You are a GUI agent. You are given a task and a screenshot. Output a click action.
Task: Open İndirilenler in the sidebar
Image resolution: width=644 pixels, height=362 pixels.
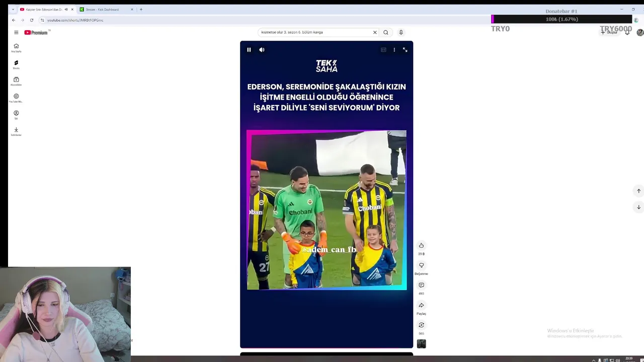tap(16, 131)
